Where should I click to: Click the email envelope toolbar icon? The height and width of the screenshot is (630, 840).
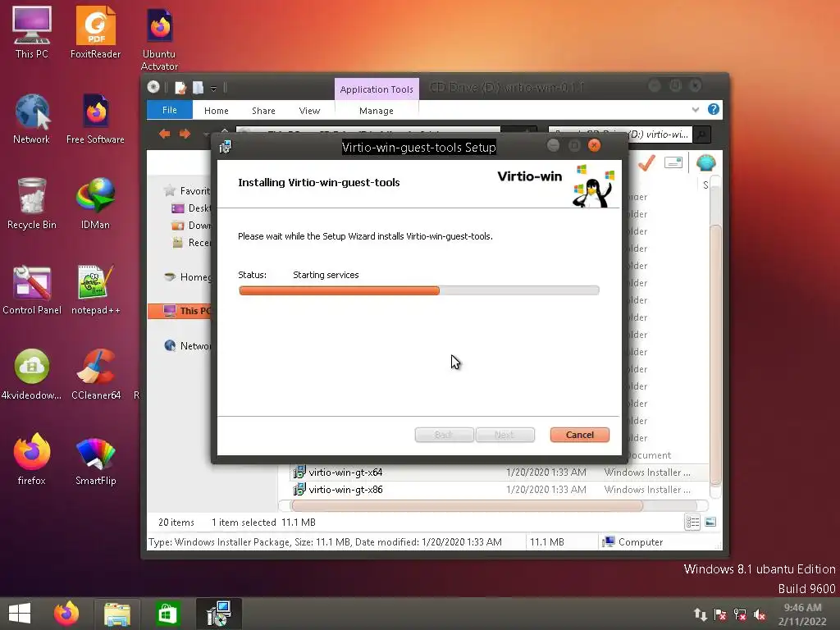(673, 162)
